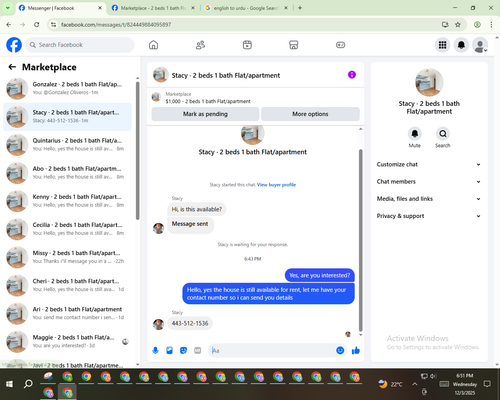Open Chrome tab search dropdown arrow

8,8
